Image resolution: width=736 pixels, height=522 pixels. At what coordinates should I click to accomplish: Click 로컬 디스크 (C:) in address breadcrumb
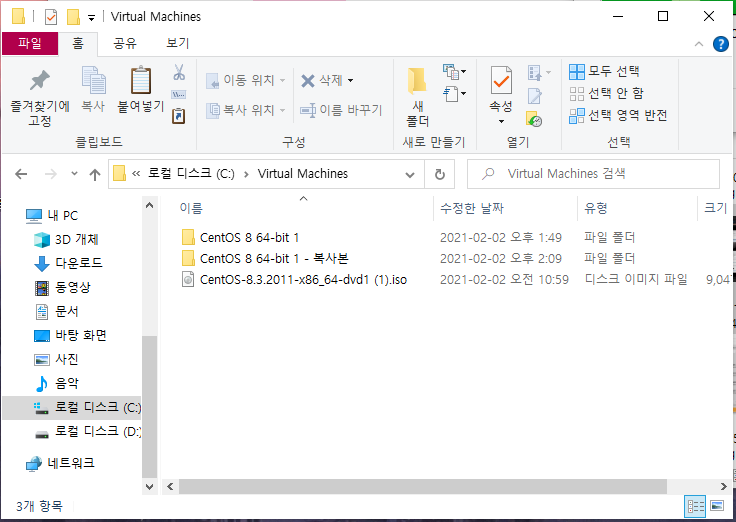[x=192, y=174]
